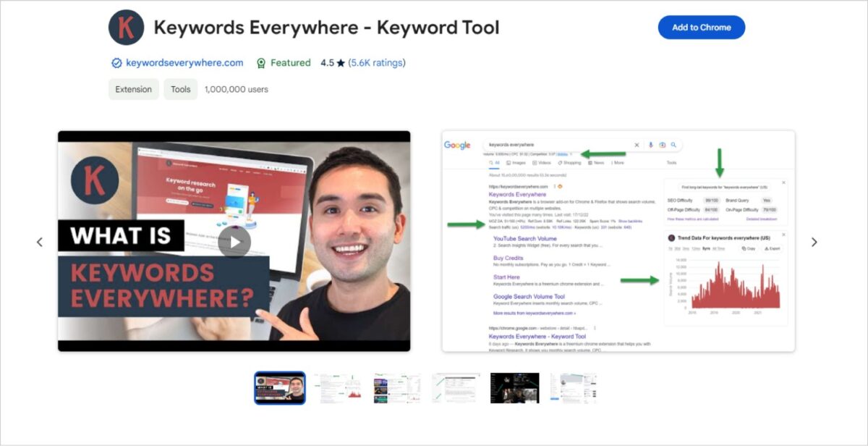Close the SEO difficulty widget
The height and width of the screenshot is (446, 868).
pos(783,182)
